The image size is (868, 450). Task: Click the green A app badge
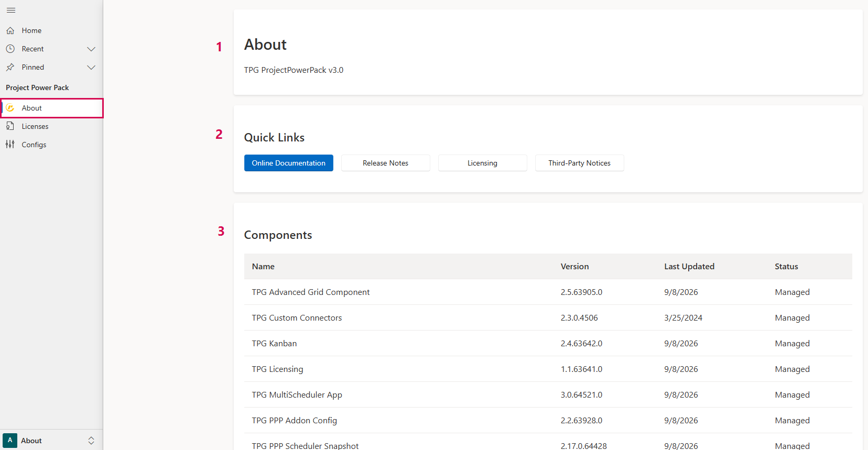click(x=10, y=441)
